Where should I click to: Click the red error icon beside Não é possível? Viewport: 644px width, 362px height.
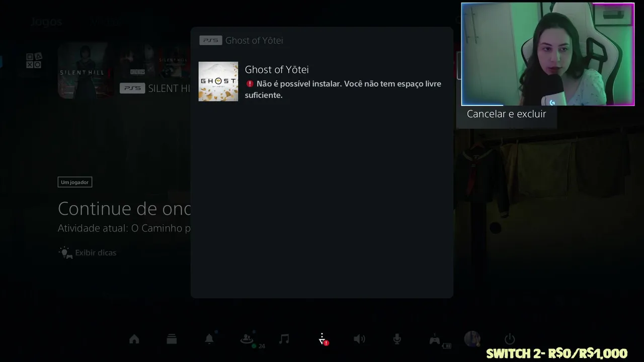250,84
